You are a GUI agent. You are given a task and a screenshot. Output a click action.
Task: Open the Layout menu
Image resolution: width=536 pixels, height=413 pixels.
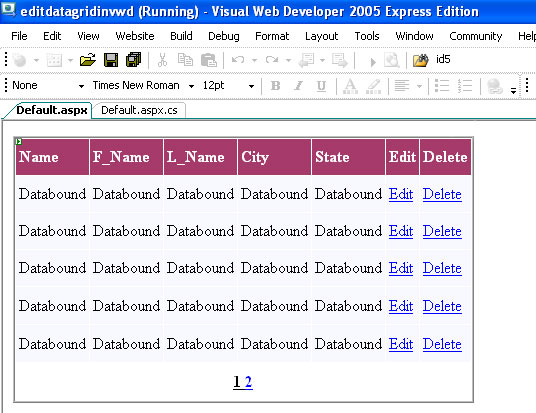pyautogui.click(x=321, y=36)
